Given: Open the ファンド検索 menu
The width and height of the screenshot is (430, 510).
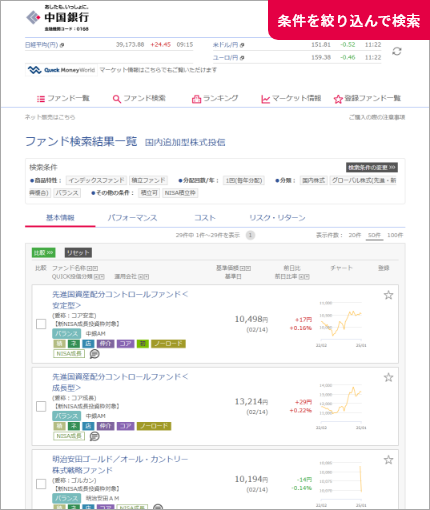Looking at the screenshot, I should click(139, 98).
